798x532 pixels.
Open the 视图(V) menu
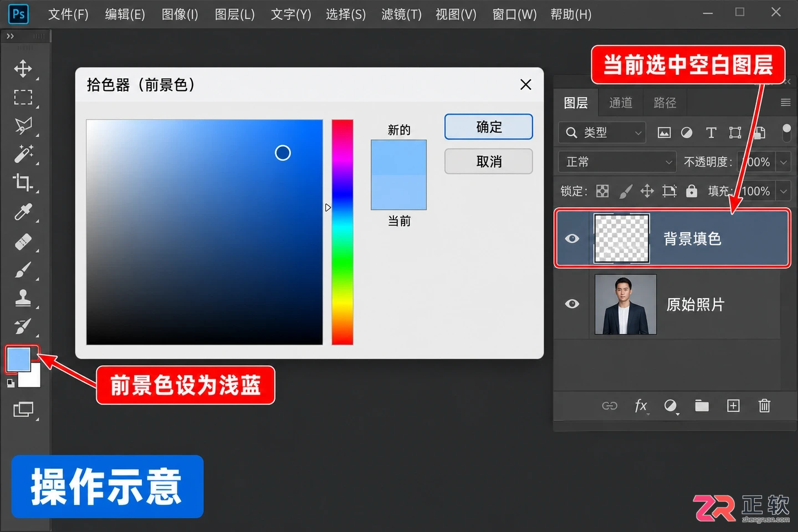click(x=456, y=14)
